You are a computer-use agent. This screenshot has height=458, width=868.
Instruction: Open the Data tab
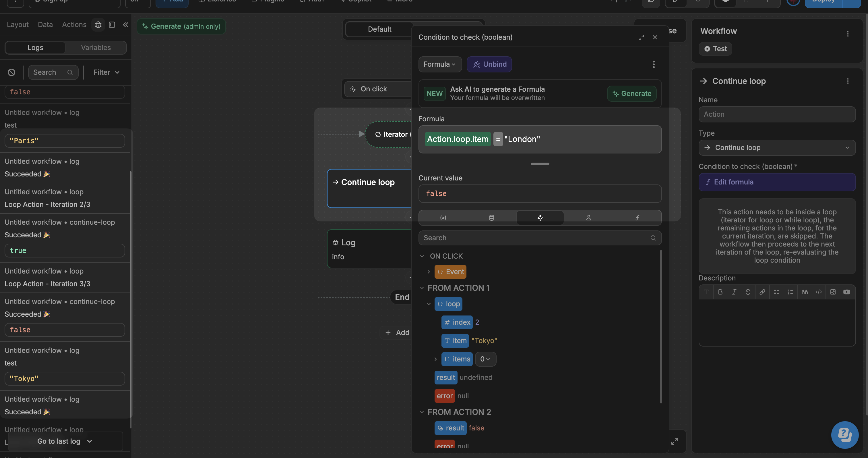(45, 25)
